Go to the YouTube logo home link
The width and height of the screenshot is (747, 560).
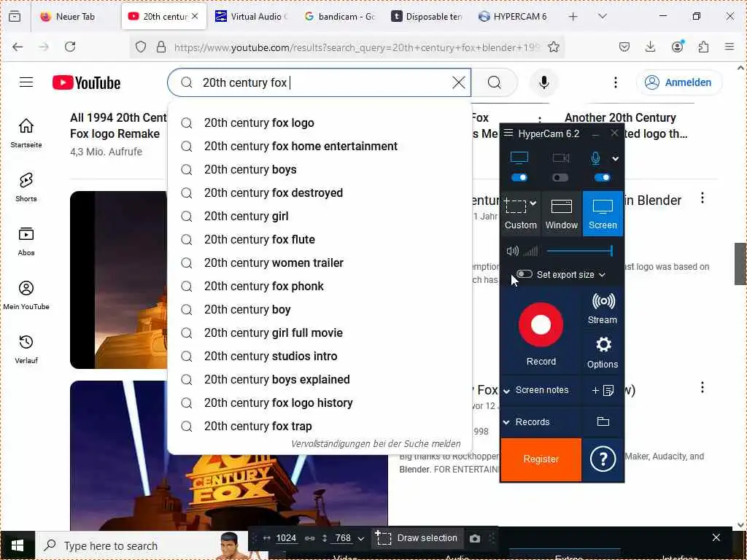[86, 83]
